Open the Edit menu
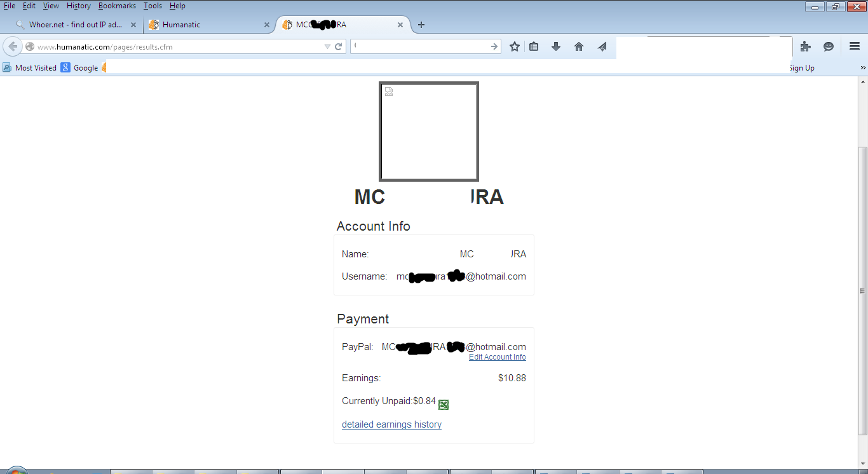The width and height of the screenshot is (868, 474). point(29,6)
